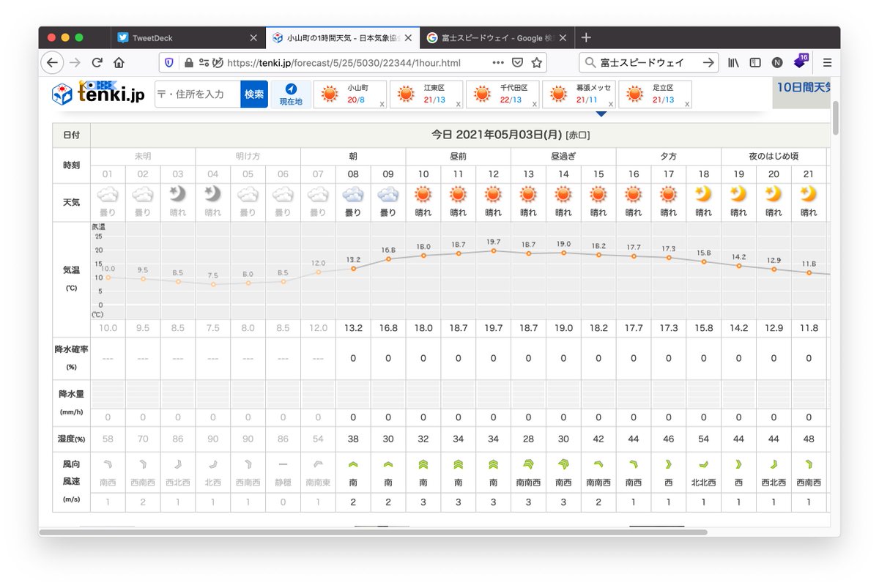The image size is (879, 588).
Task: Click the humidity value 54 at 18時
Action: click(704, 439)
